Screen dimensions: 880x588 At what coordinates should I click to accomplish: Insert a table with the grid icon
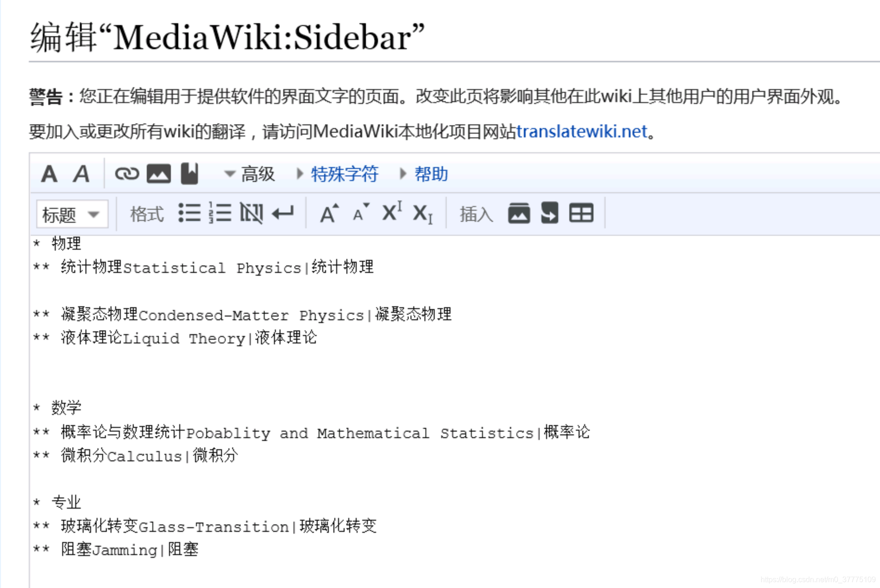(581, 213)
